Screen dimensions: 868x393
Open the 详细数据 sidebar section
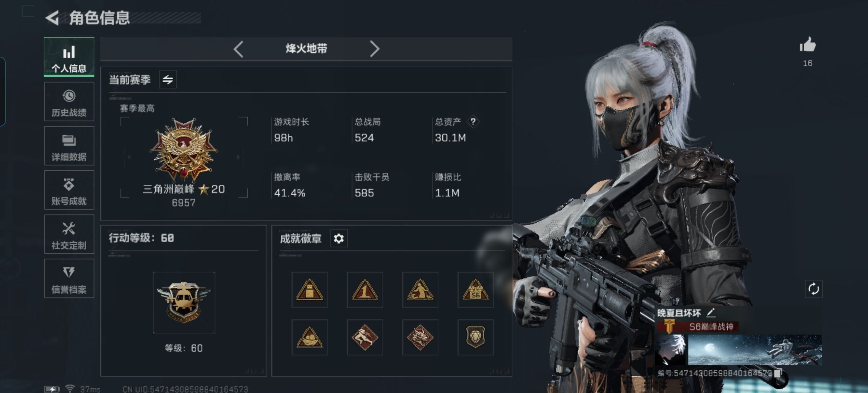pyautogui.click(x=69, y=146)
